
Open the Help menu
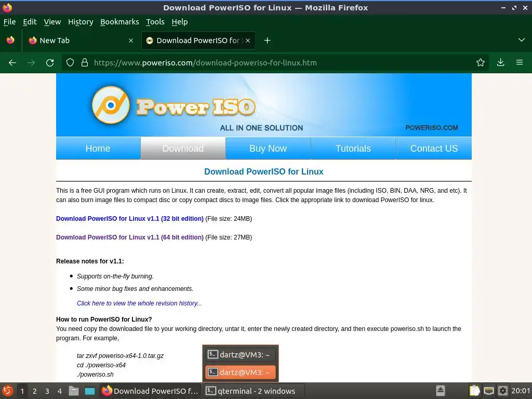point(179,22)
